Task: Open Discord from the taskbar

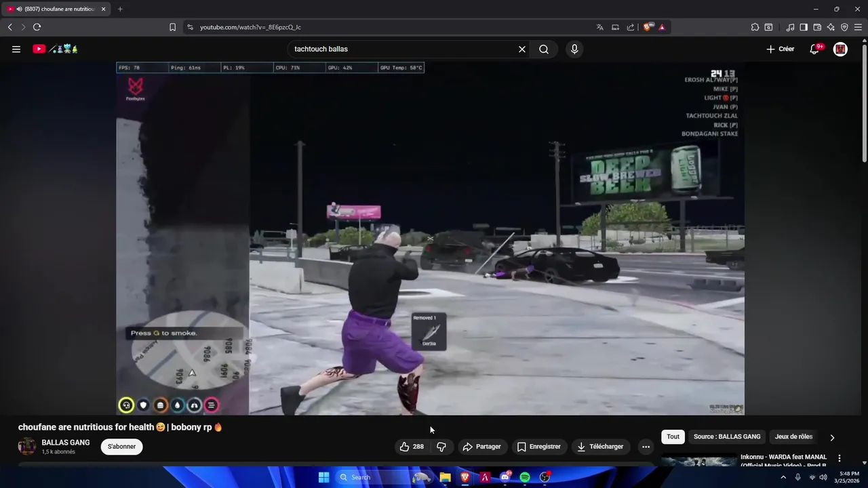Action: point(505,477)
